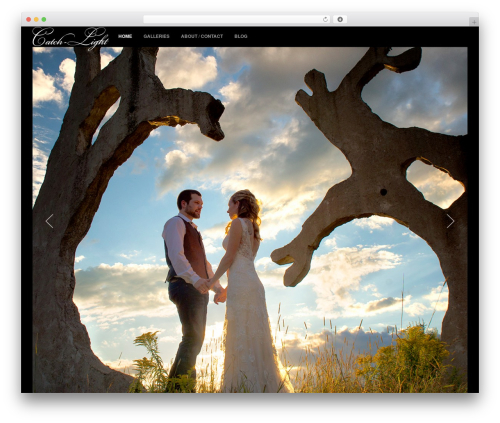Advance slideshow with right arrow

pyautogui.click(x=450, y=221)
